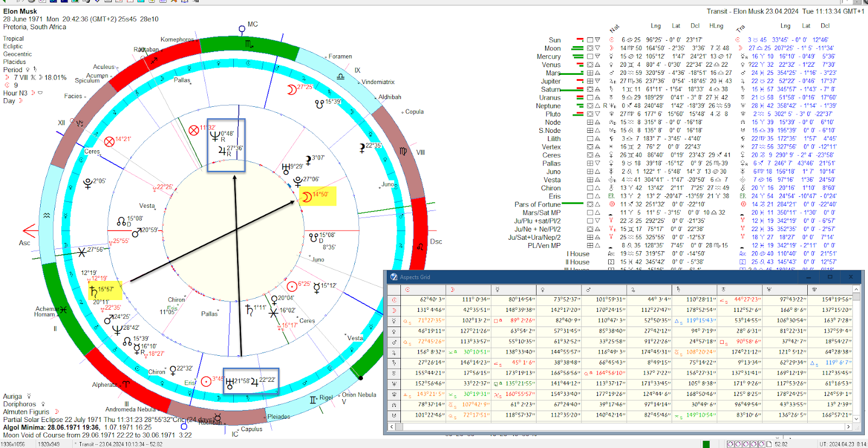Select the Uranus column header in Aspects Grid

(739, 290)
